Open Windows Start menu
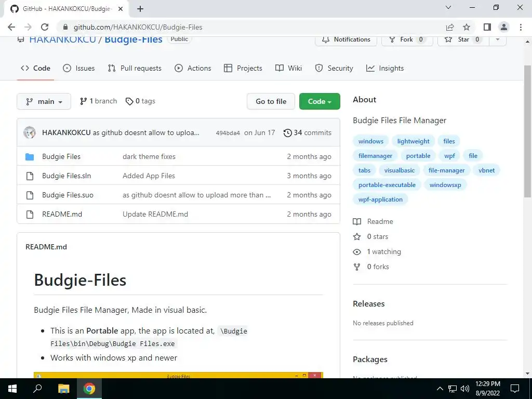 [12, 389]
